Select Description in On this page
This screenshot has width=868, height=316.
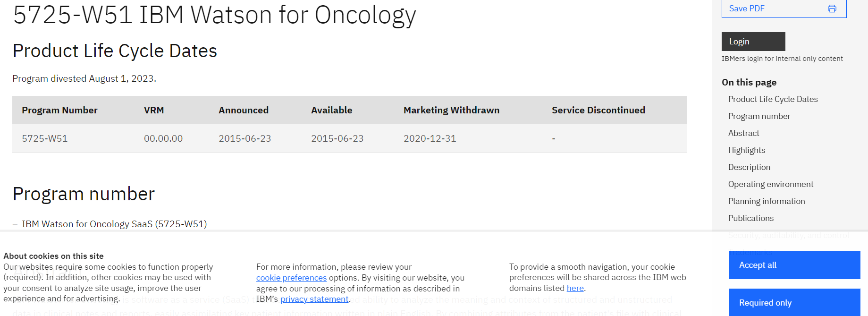749,167
